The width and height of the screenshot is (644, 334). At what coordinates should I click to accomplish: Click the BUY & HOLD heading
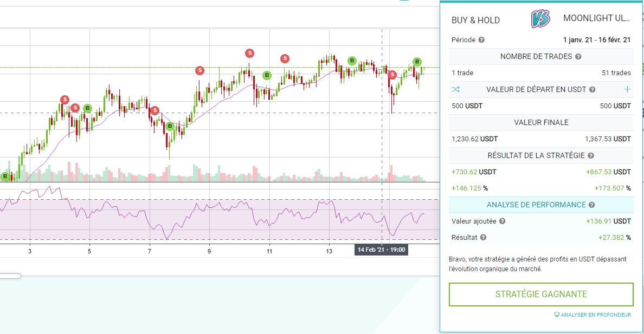[x=475, y=20]
